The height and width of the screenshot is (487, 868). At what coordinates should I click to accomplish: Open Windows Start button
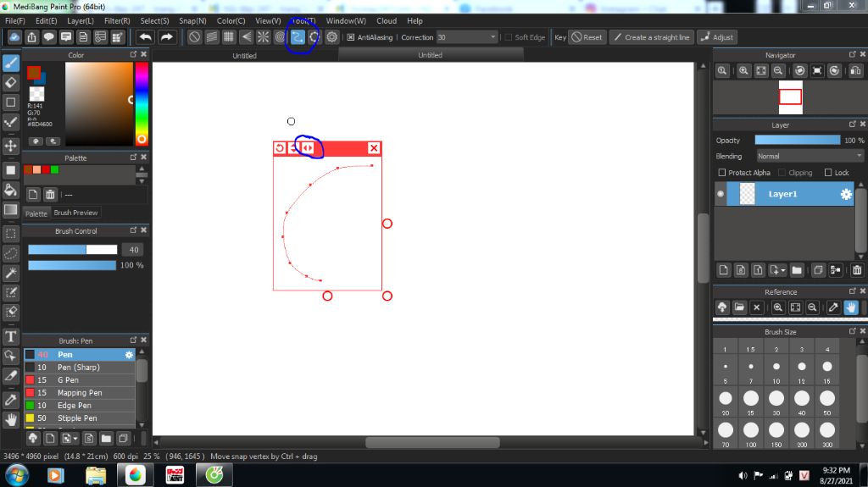[17, 475]
